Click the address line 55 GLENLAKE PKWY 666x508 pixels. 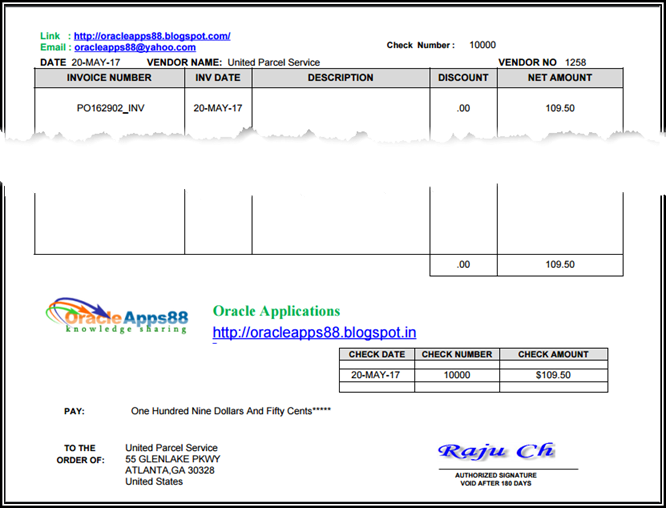(173, 459)
